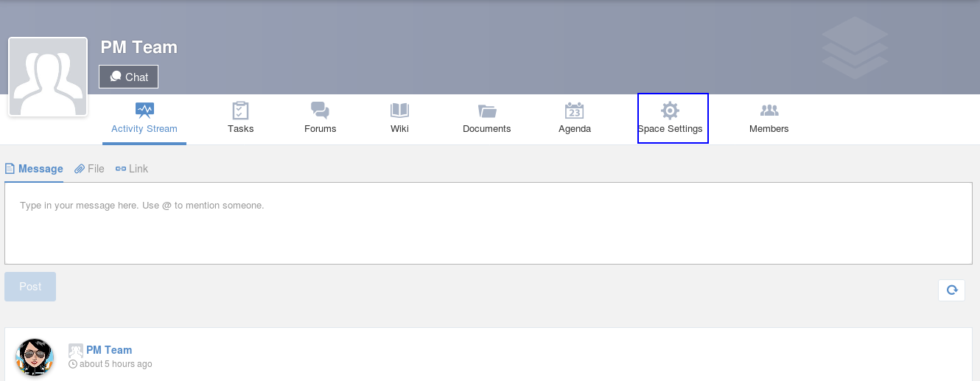Image resolution: width=980 pixels, height=381 pixels.
Task: Click the small space icon beside PM Team link
Action: pos(76,350)
